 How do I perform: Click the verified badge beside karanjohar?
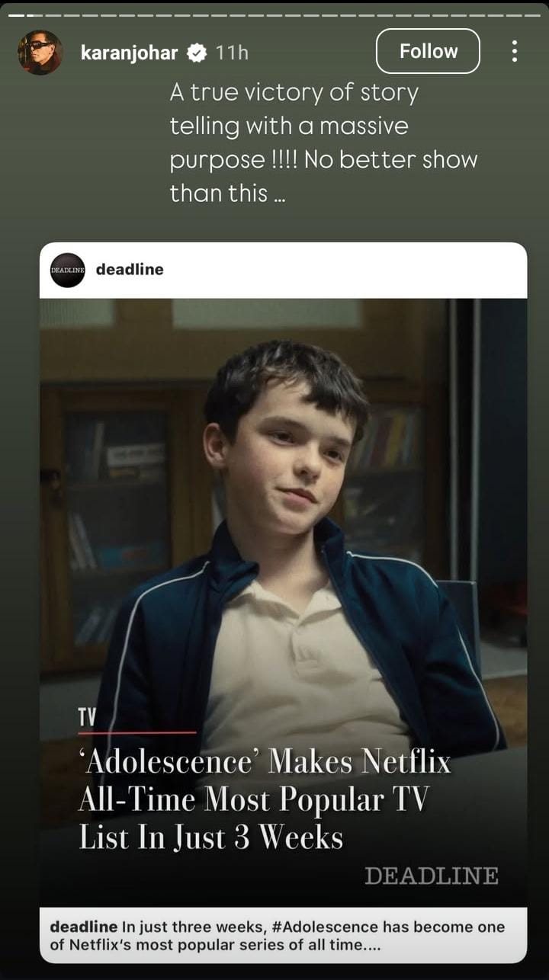pyautogui.click(x=197, y=53)
